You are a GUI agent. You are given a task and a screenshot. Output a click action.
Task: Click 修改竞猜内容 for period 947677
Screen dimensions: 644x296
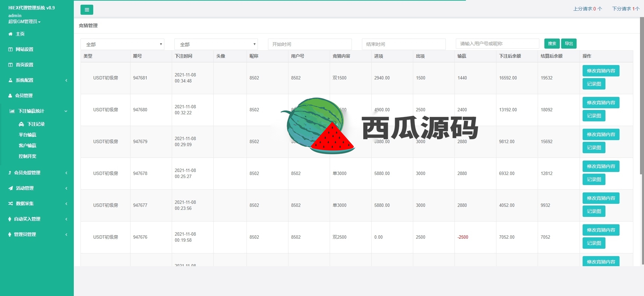(601, 198)
